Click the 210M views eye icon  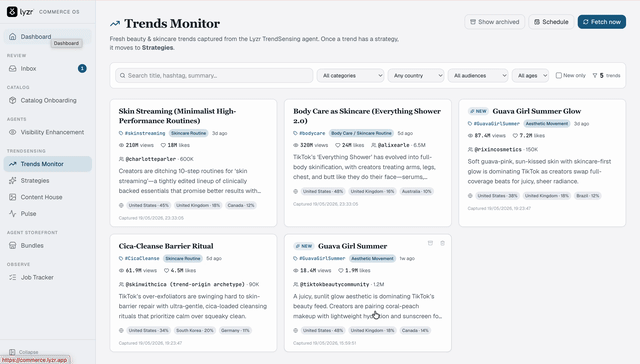click(x=121, y=145)
